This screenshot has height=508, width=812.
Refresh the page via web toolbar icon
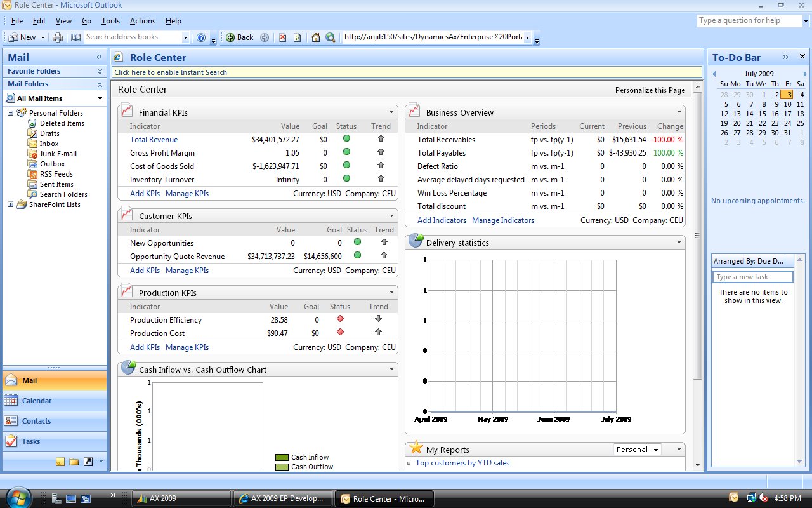tap(297, 37)
